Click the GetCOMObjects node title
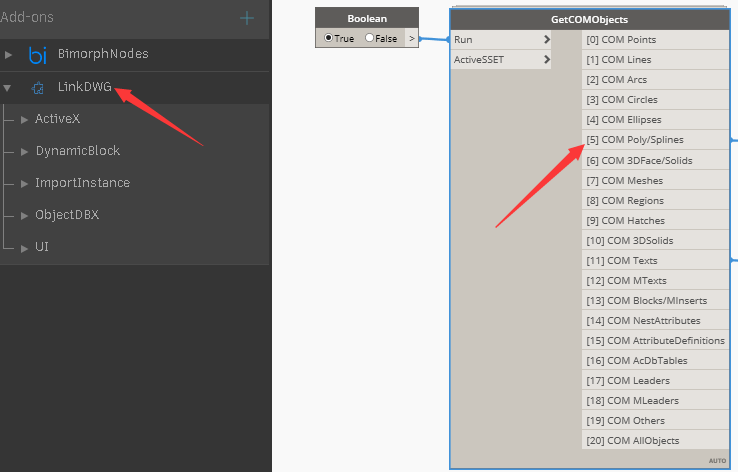This screenshot has height=472, width=738. coord(589,20)
